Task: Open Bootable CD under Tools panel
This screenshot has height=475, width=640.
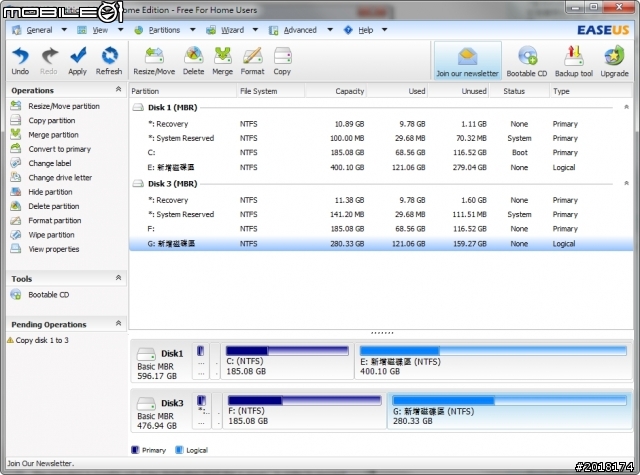Action: (40, 295)
